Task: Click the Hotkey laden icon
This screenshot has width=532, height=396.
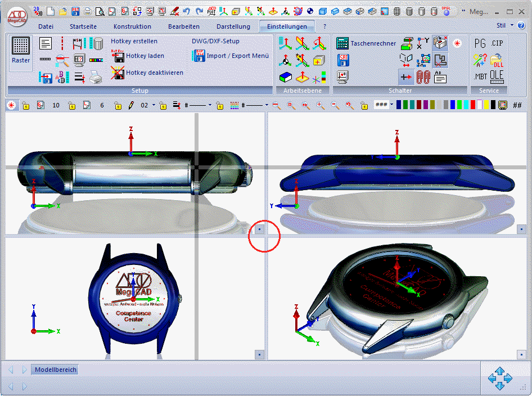Action: click(x=118, y=56)
